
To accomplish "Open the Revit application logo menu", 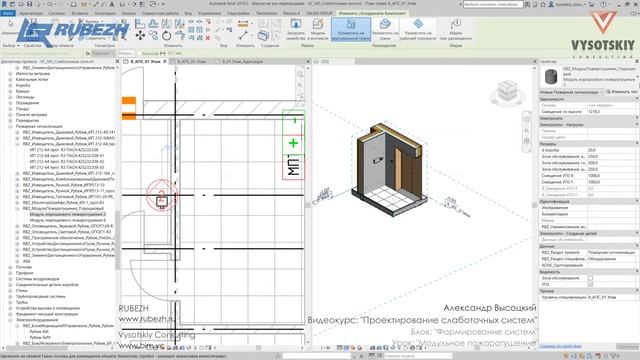I will click(x=4, y=4).
